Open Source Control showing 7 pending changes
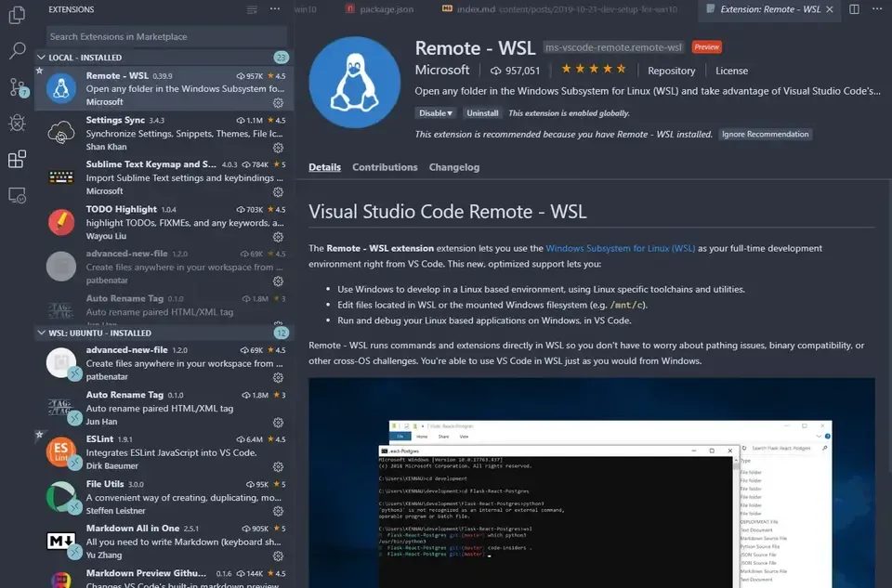The height and width of the screenshot is (588, 892). point(17,85)
